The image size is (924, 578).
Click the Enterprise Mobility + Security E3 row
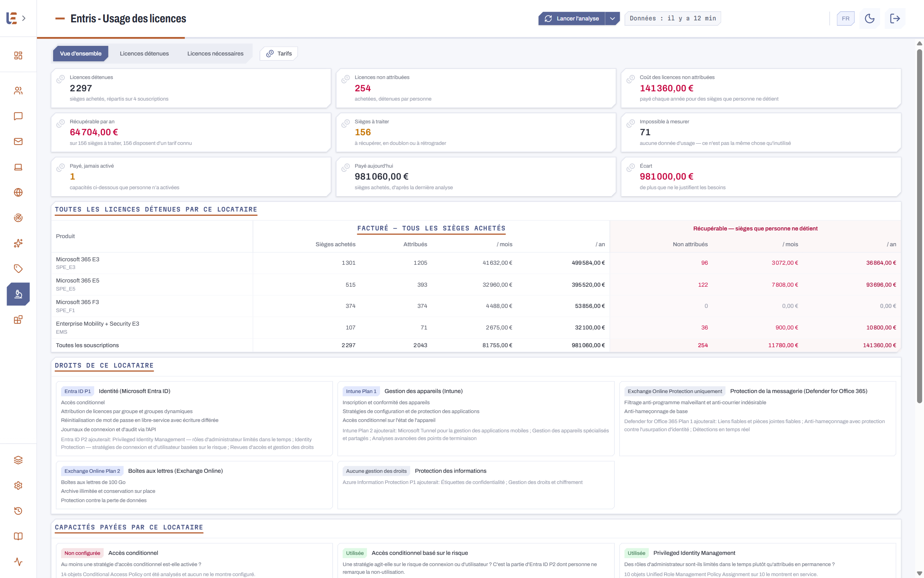[x=476, y=328]
